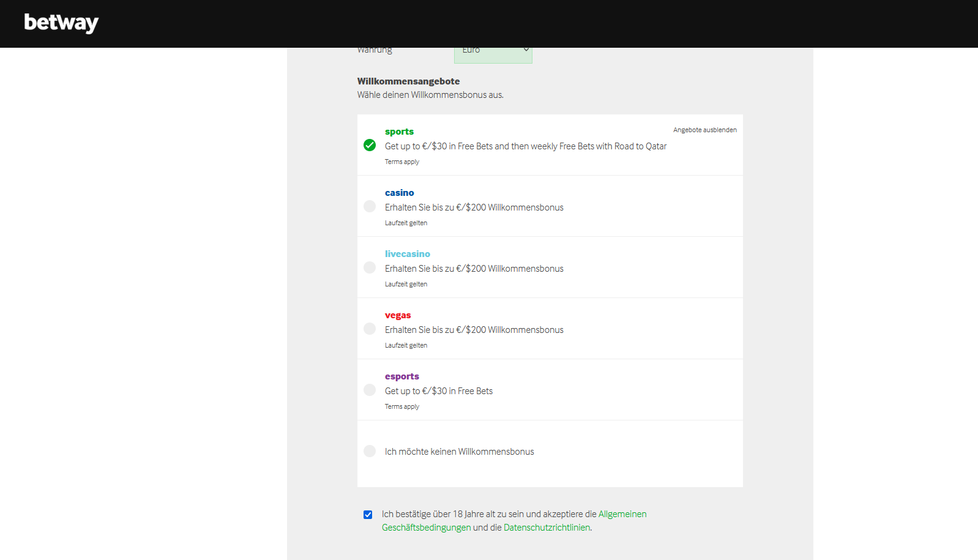Viewport: 978px width, 560px height.
Task: Open Laufzeit gelten under vegas offer
Action: tap(406, 345)
